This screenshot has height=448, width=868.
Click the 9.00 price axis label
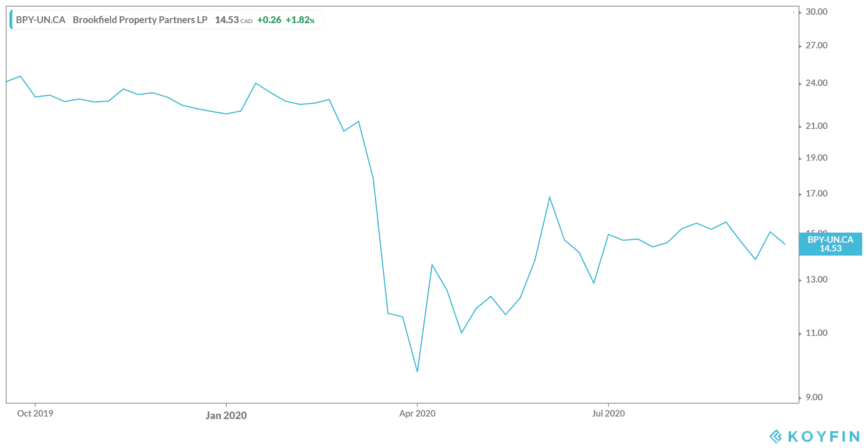[814, 397]
